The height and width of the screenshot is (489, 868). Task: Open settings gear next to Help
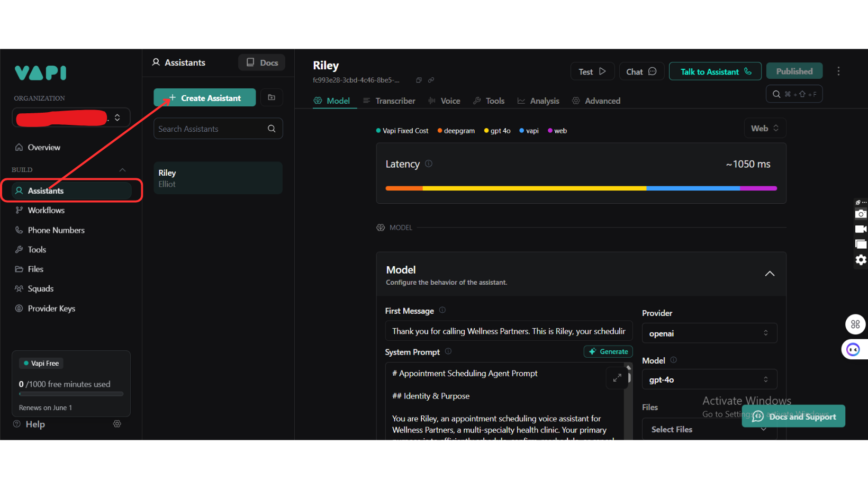click(x=117, y=424)
